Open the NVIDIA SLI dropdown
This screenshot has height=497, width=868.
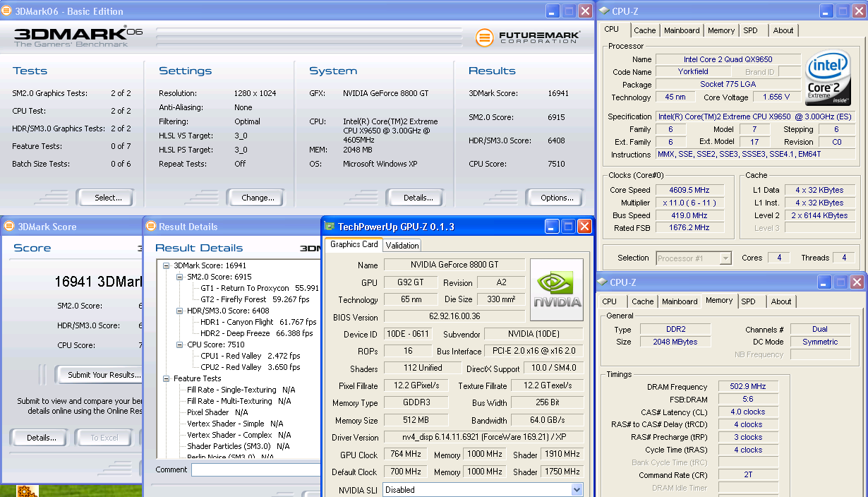tap(577, 490)
